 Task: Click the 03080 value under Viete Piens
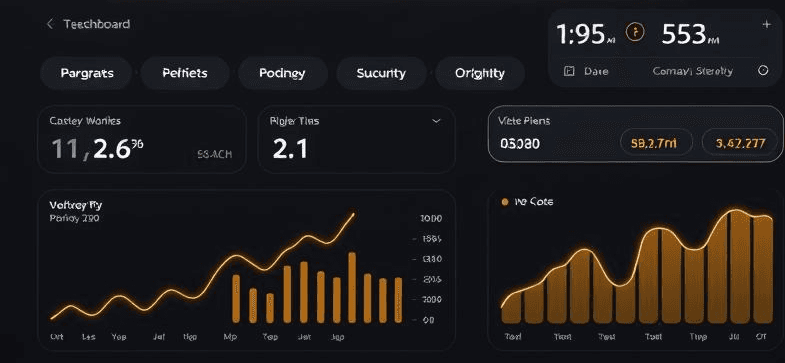520,144
